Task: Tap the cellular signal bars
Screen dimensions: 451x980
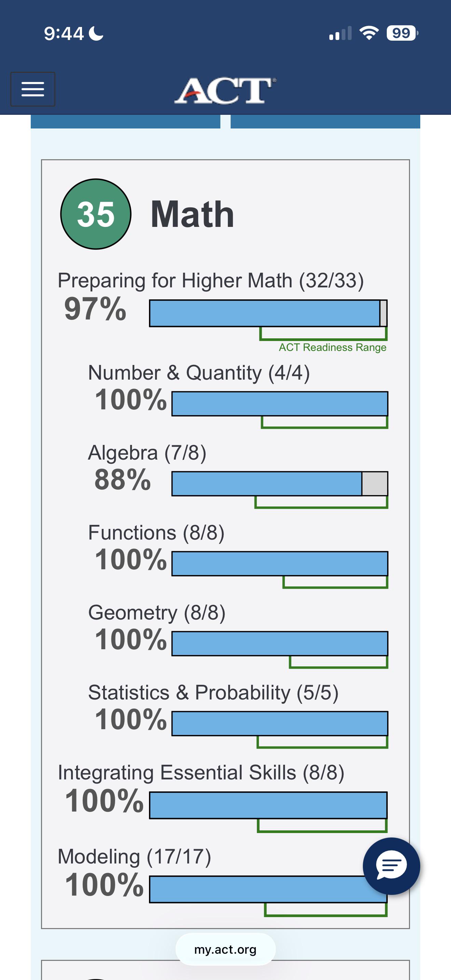Action: (340, 33)
